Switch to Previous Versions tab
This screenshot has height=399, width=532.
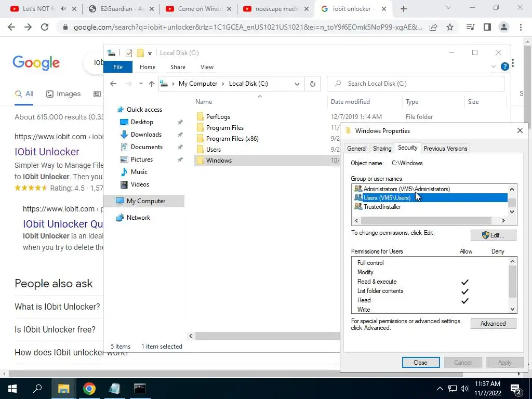tap(445, 149)
